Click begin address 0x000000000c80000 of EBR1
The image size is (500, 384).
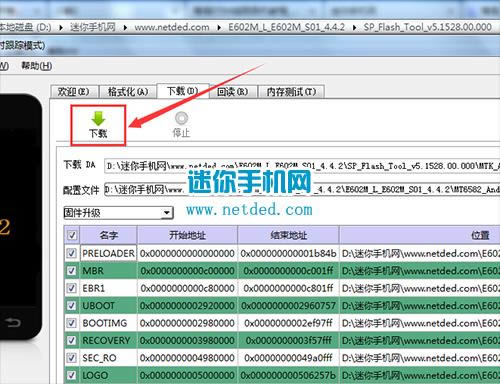click(x=187, y=288)
